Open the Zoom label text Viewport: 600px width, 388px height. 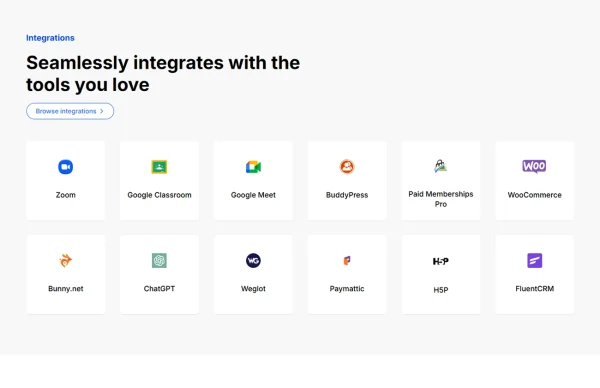click(65, 195)
